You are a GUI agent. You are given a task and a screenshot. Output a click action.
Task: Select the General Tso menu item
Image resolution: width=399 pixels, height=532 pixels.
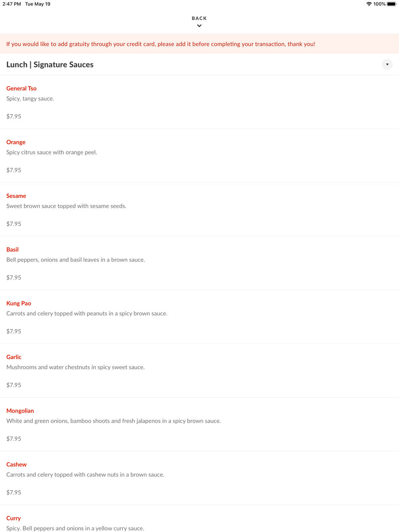[x=199, y=102]
